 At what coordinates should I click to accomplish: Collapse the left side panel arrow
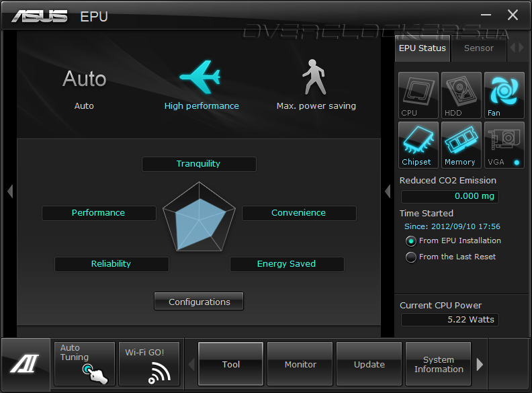click(10, 191)
